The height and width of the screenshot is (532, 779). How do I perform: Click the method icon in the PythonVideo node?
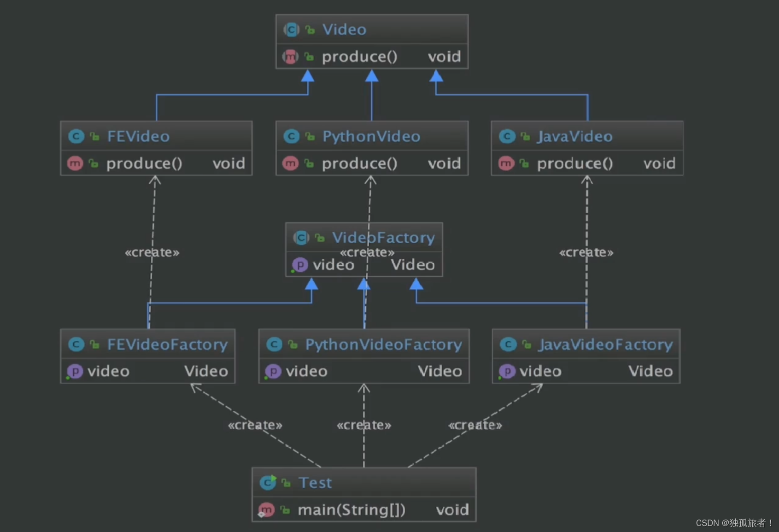(x=290, y=163)
